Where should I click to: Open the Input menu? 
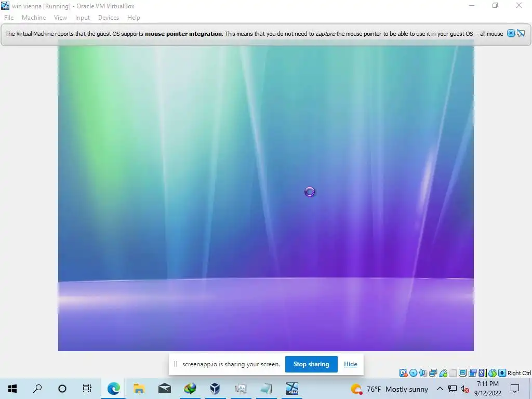83,18
